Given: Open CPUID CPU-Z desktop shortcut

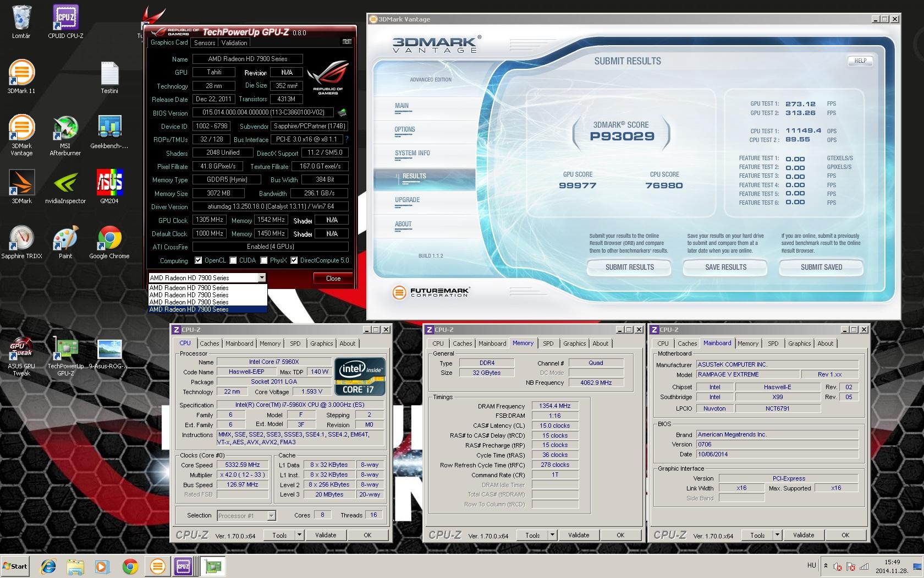Looking at the screenshot, I should [x=65, y=22].
